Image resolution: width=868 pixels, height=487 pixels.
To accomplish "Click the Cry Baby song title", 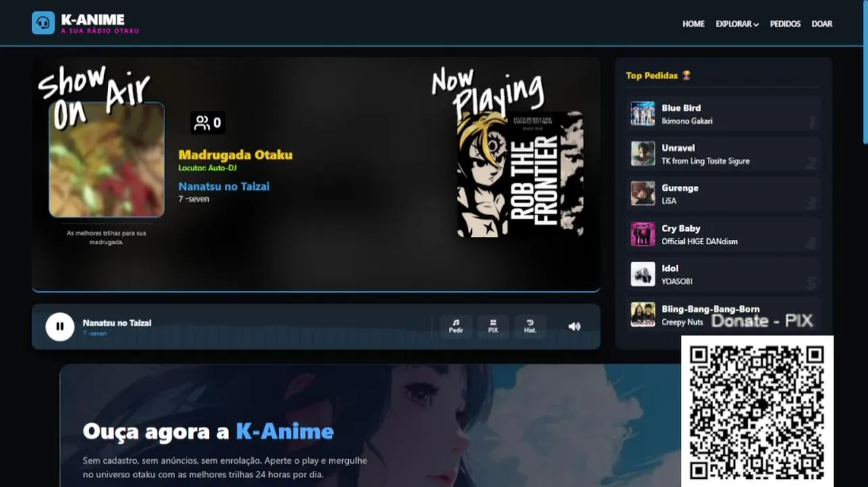I will 681,229.
